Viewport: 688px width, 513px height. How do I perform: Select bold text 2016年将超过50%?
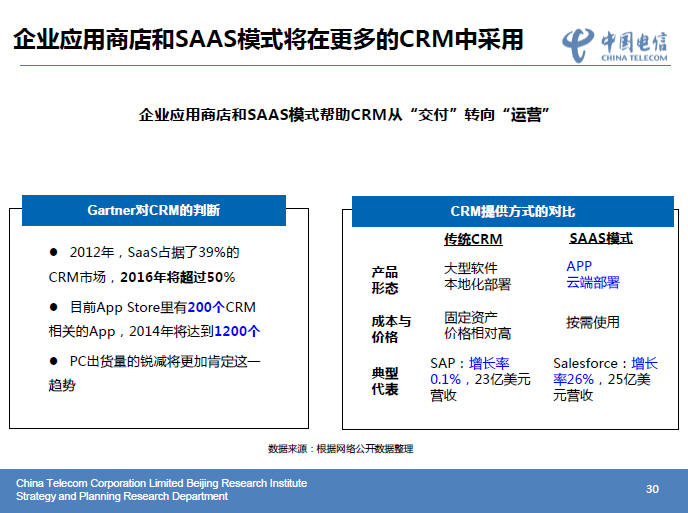click(x=178, y=277)
